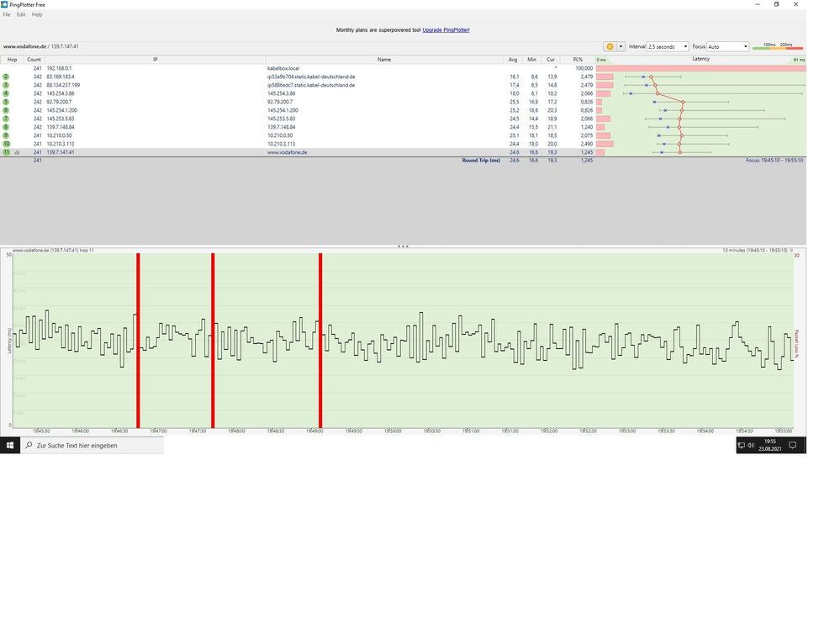This screenshot has height=630, width=840.
Task: Click www.vodafone.de in the Name column
Action: pos(287,152)
